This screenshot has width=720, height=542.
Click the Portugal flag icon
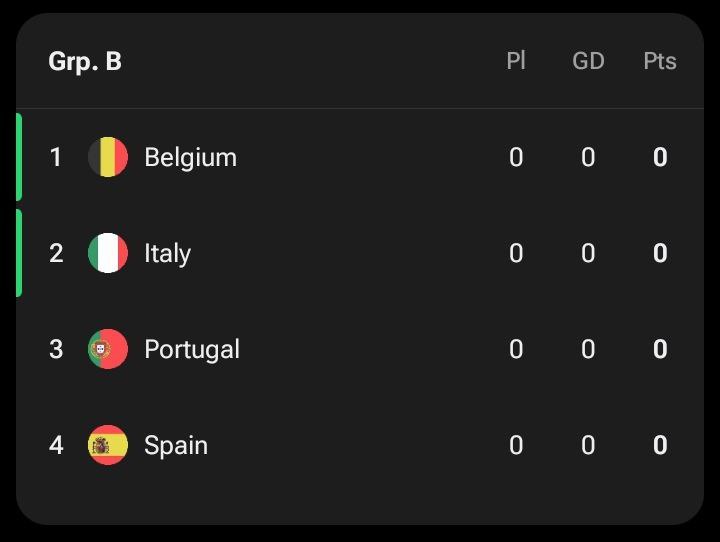[x=108, y=349]
